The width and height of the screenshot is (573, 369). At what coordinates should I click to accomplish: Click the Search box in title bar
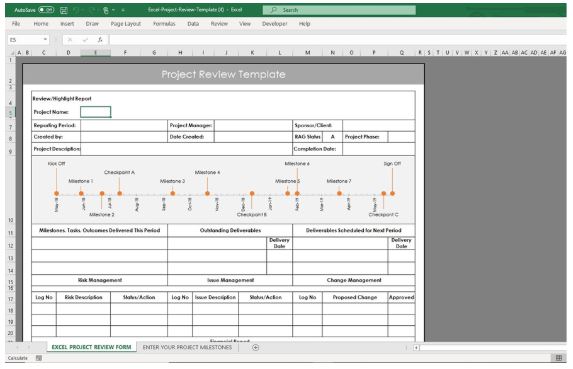(339, 10)
